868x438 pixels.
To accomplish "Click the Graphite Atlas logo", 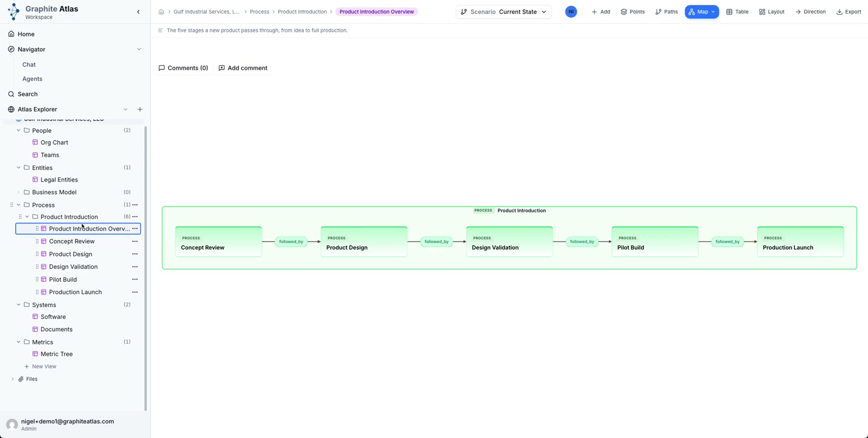I will 14,12.
